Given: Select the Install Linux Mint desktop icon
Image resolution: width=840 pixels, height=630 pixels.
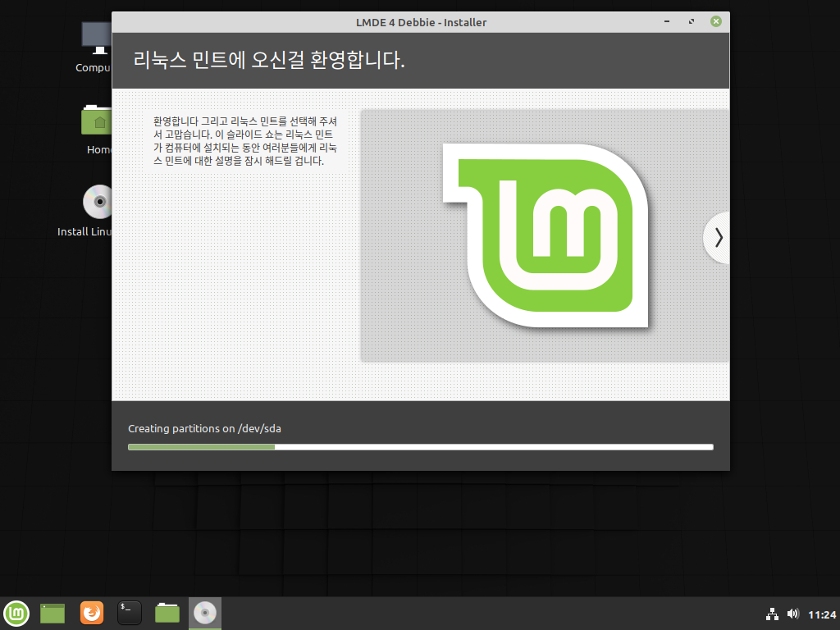Looking at the screenshot, I should (x=84, y=211).
